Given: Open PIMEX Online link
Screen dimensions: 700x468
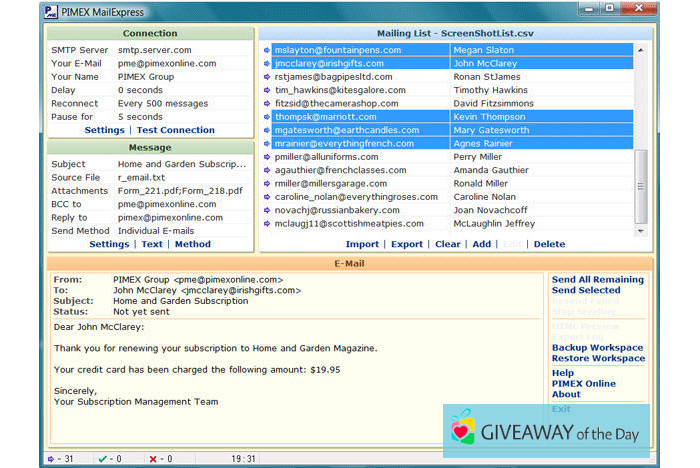Looking at the screenshot, I should point(584,384).
